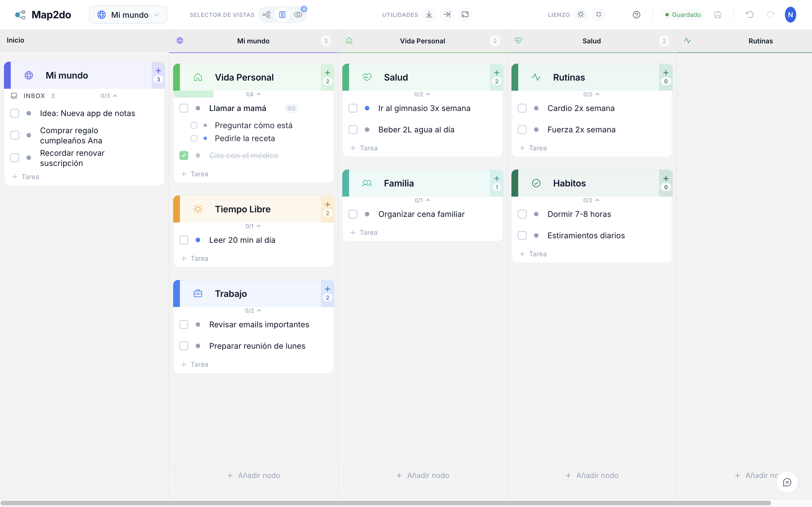812x507 pixels.
Task: Select the kanban columns view
Action: click(x=283, y=14)
